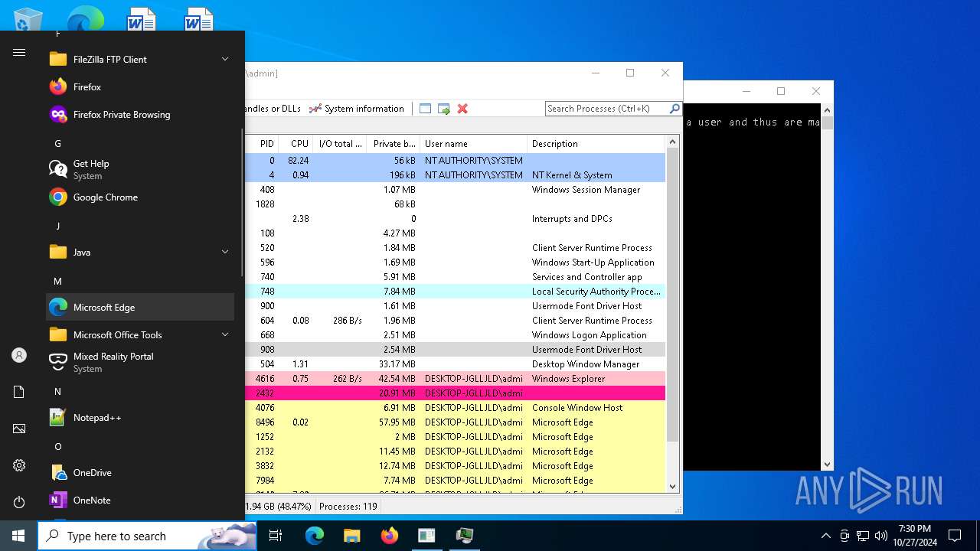Select the NT Kernel & System row
The height and width of the screenshot is (551, 980).
point(456,175)
